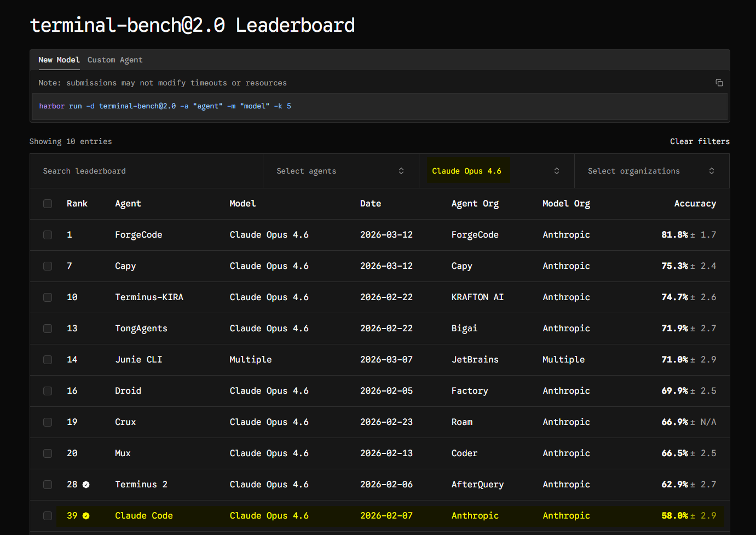Check the TongAgents row checkbox

(48, 329)
